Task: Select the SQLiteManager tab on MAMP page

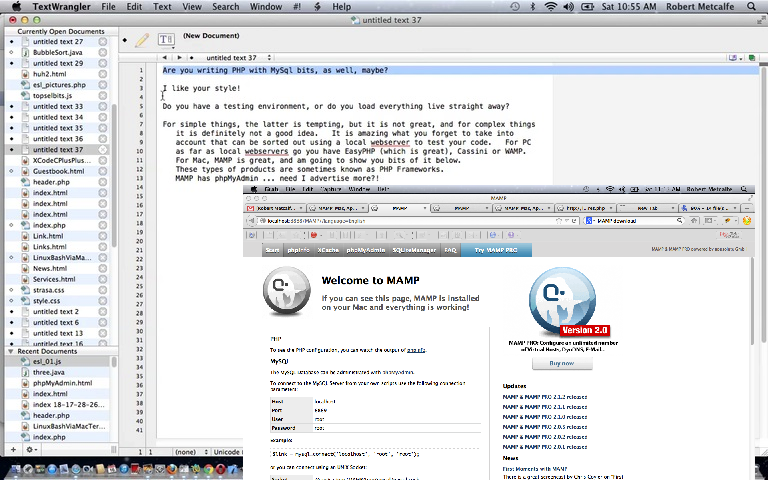Action: (x=414, y=250)
